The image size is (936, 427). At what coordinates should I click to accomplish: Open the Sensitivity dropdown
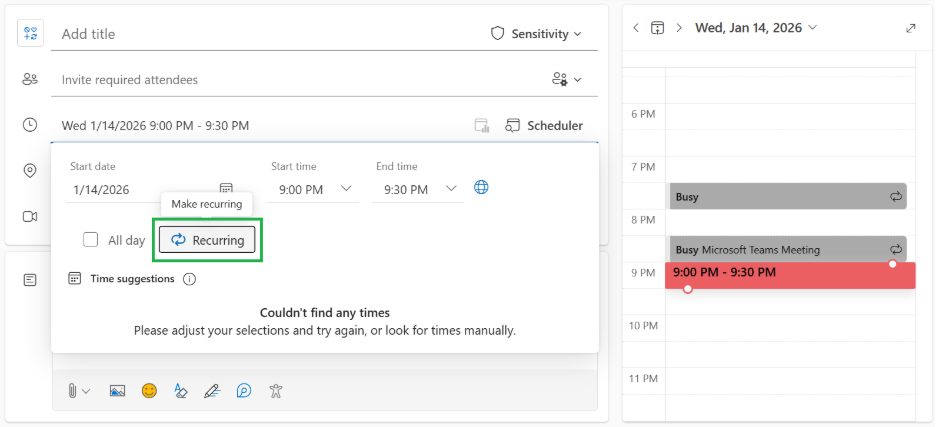tap(536, 34)
